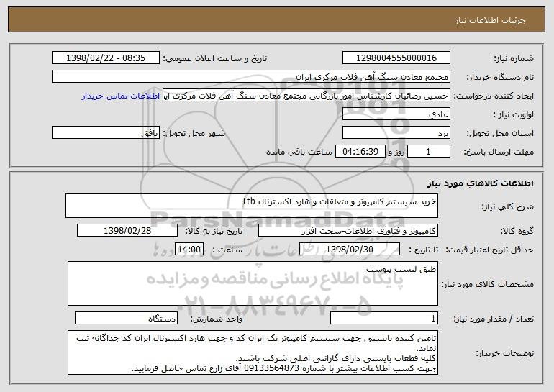Click the ساعت field 14:00
The height and width of the screenshot is (392, 554).
tap(189, 250)
